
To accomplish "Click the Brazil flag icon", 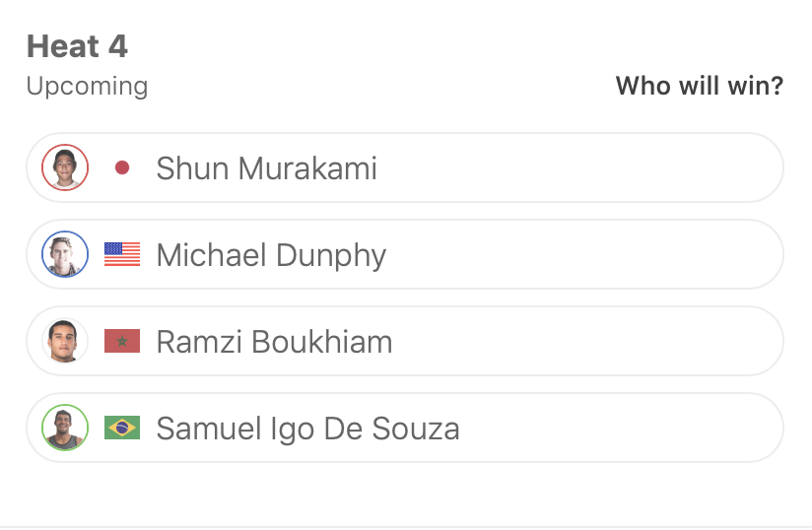I will click(122, 428).
